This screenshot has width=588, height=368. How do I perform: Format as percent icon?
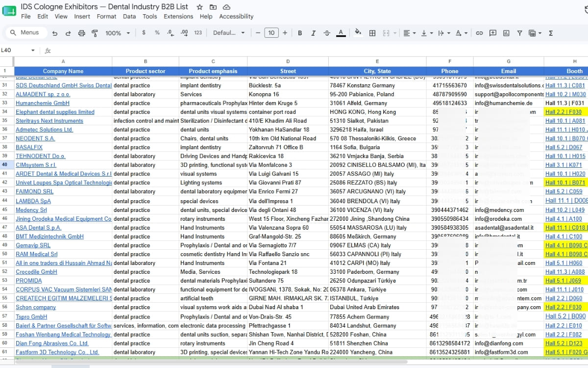pos(157,33)
